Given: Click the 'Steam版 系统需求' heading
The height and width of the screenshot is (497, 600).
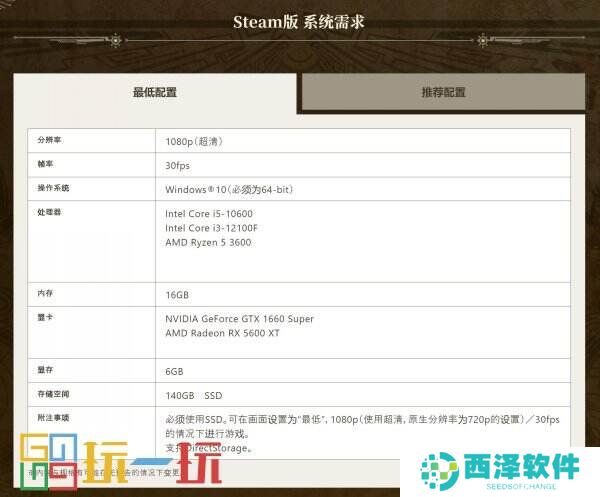Looking at the screenshot, I should click(x=298, y=22).
